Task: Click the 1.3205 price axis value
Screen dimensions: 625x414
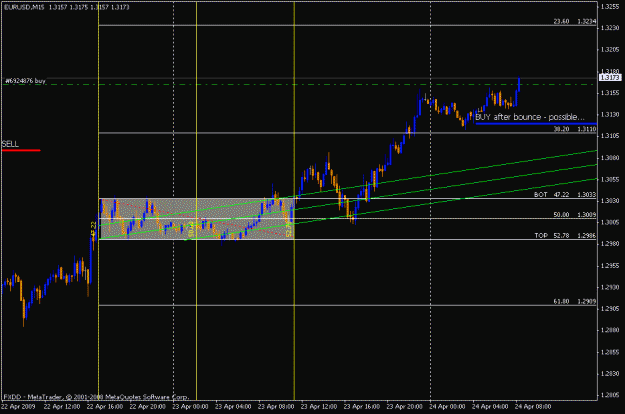Action: coord(610,50)
